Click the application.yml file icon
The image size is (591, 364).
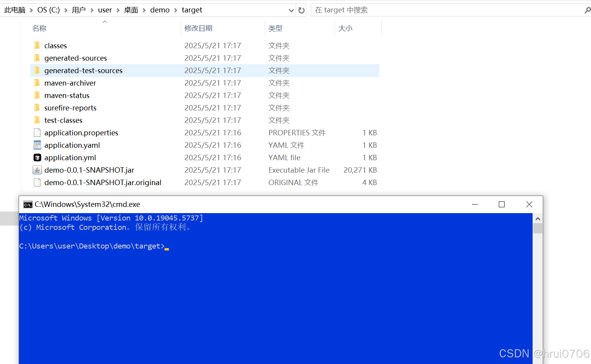click(x=37, y=157)
